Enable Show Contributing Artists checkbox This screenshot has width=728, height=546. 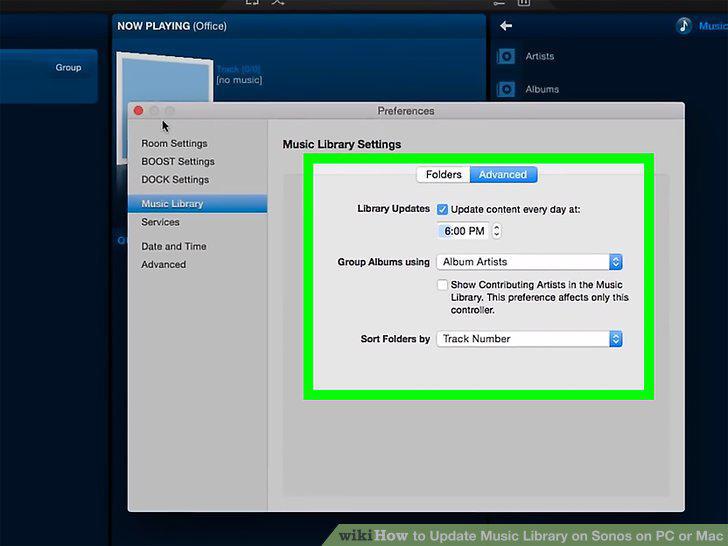442,285
